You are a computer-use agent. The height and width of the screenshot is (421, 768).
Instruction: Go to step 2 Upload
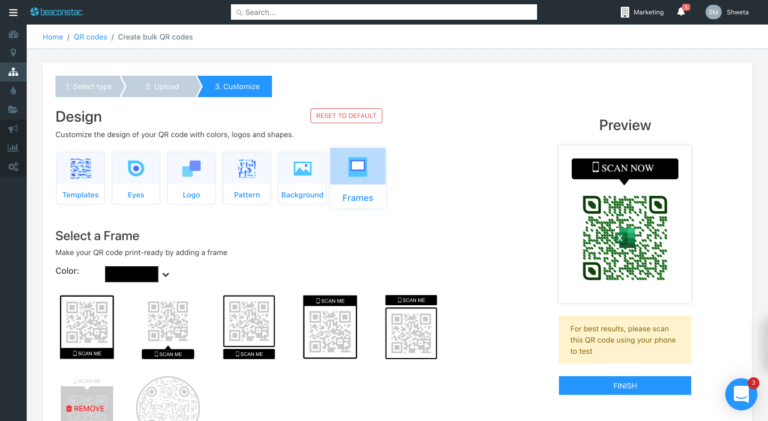(162, 87)
